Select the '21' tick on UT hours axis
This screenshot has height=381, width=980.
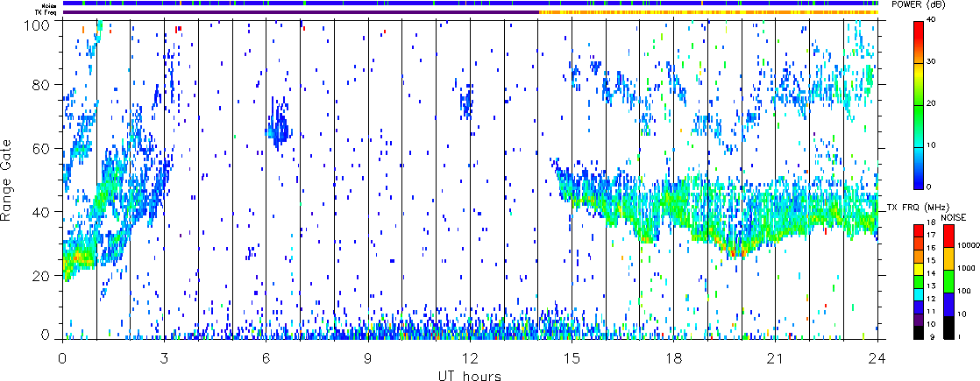pyautogui.click(x=776, y=358)
